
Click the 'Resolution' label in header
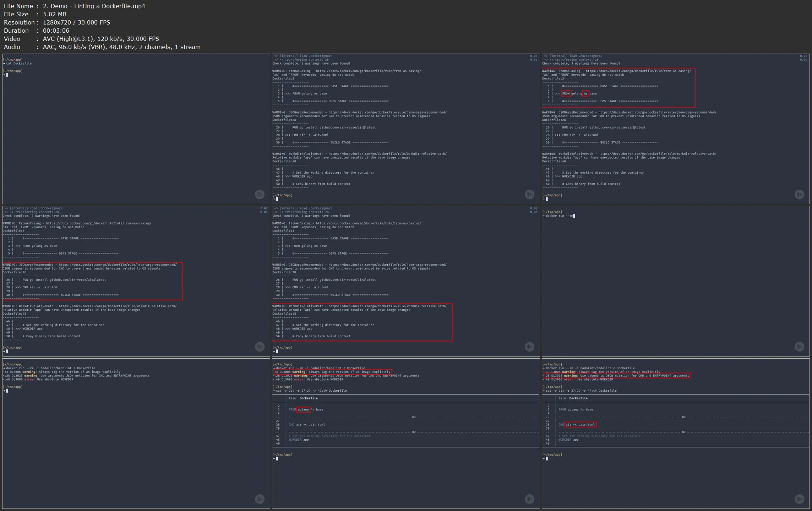pos(19,22)
